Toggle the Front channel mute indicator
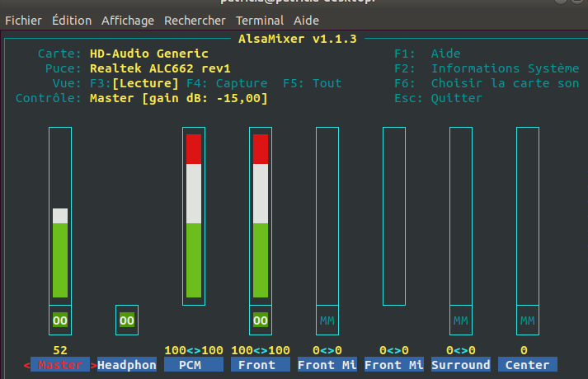Image resolution: width=588 pixels, height=379 pixels. pyautogui.click(x=261, y=321)
